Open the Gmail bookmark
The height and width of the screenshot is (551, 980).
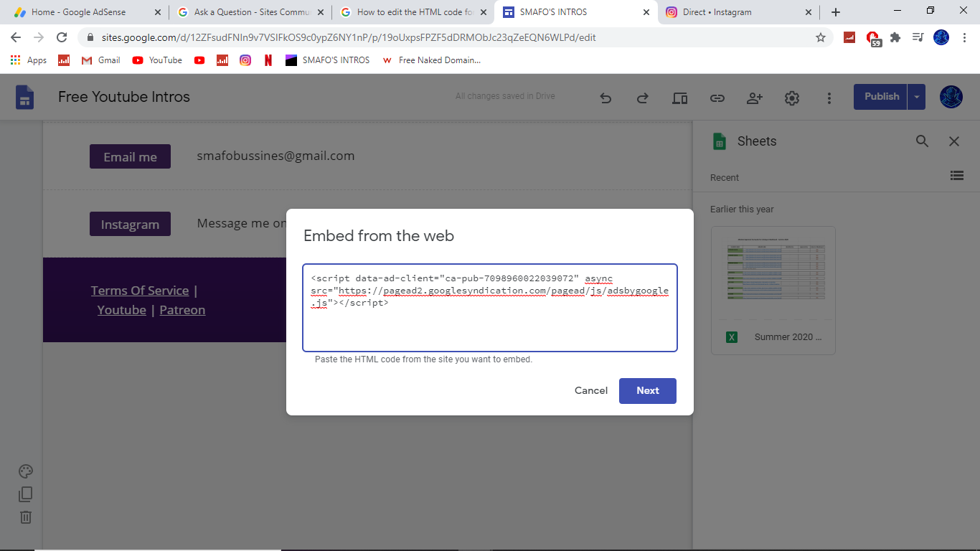pyautogui.click(x=100, y=60)
